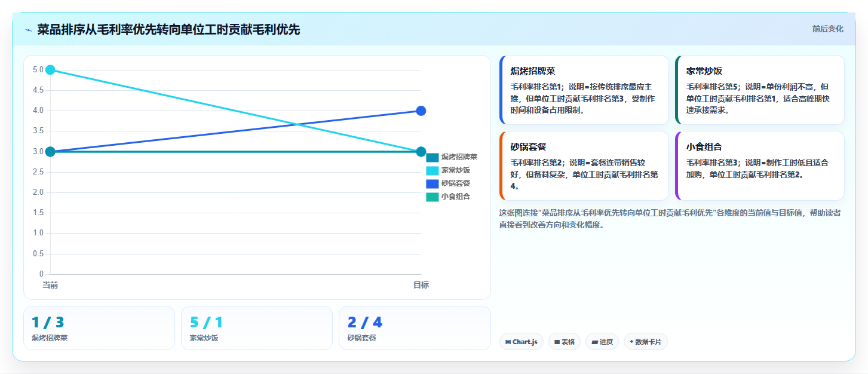Click the 表格 tag icon

tap(557, 342)
